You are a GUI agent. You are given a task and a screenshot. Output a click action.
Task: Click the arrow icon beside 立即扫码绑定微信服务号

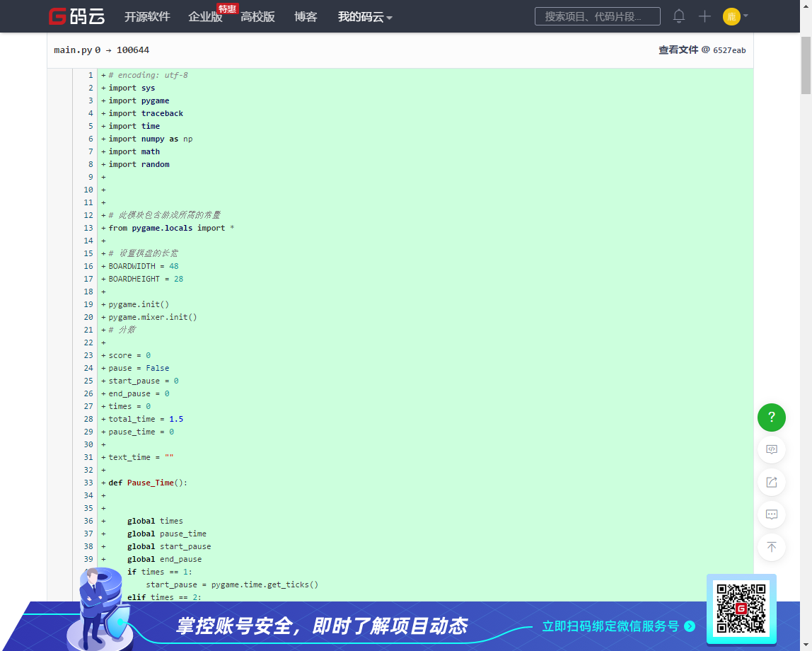tap(689, 626)
